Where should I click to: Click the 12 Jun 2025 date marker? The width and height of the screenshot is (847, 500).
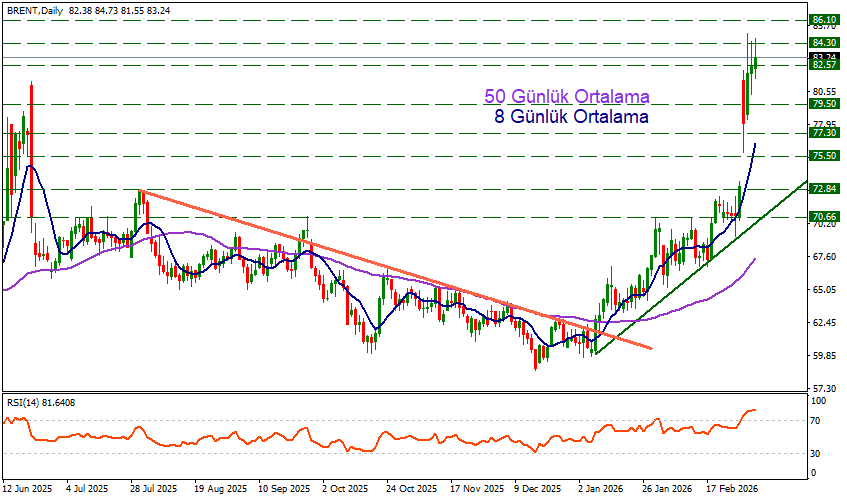coord(27,490)
